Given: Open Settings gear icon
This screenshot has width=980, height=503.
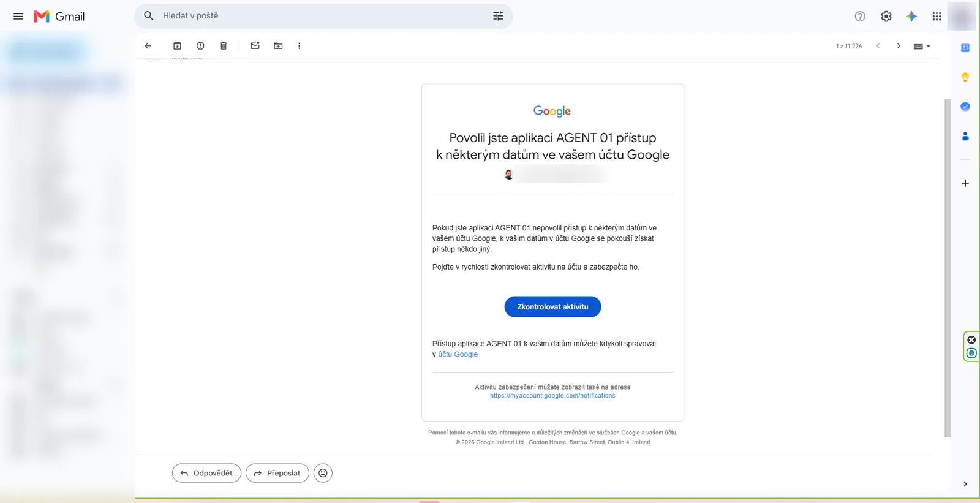Looking at the screenshot, I should tap(886, 17).
